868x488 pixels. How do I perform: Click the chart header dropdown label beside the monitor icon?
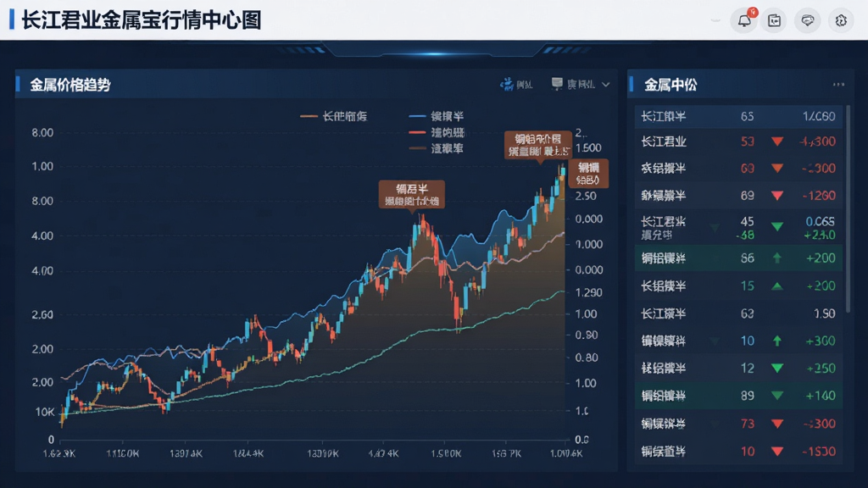coord(581,85)
